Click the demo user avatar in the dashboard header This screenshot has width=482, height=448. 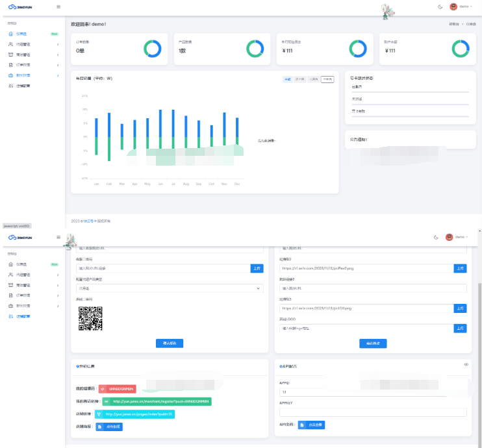pyautogui.click(x=453, y=6)
